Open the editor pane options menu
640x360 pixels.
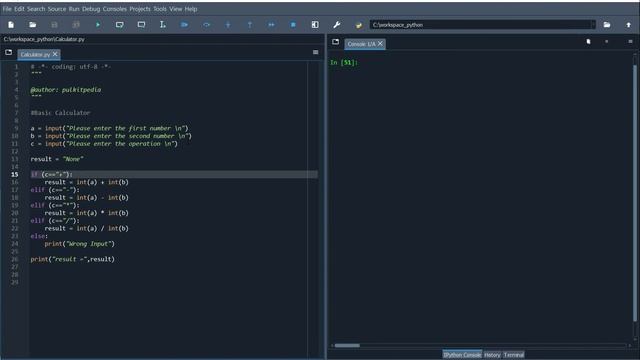point(316,52)
